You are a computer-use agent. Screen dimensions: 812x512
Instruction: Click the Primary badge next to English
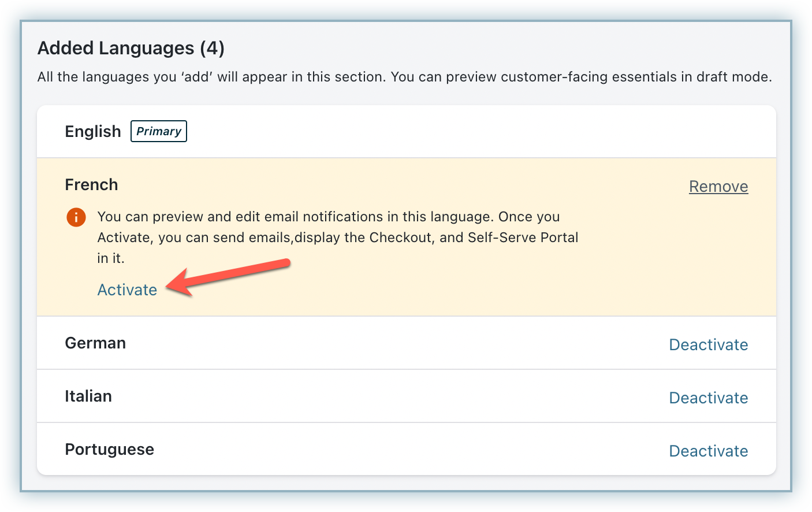pyautogui.click(x=159, y=131)
